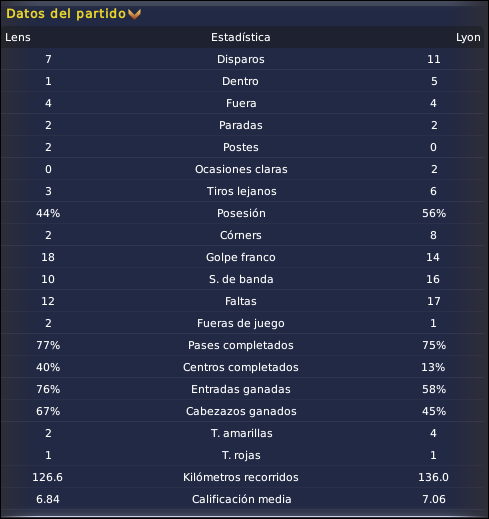
Task: Select the Estadística column header
Action: (x=241, y=37)
